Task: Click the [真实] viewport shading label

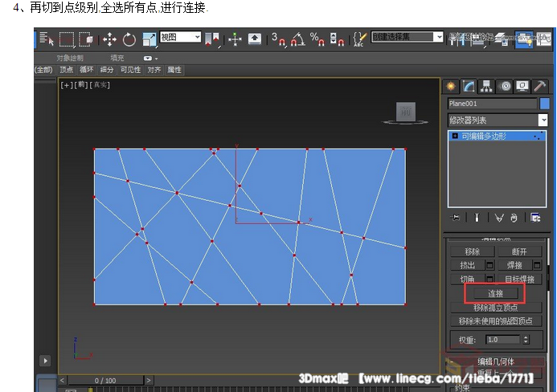Action: (x=100, y=85)
